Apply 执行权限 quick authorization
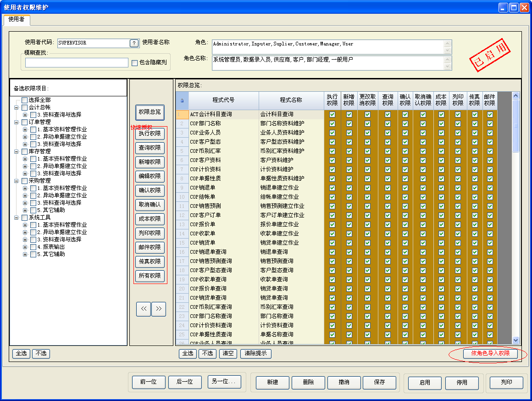 (150, 134)
